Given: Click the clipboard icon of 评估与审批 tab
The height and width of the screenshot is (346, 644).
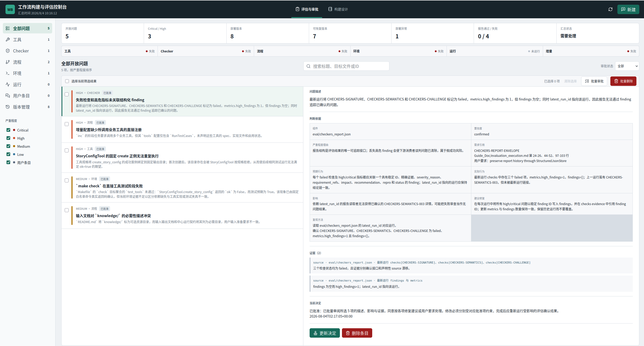Looking at the screenshot, I should click(297, 9).
